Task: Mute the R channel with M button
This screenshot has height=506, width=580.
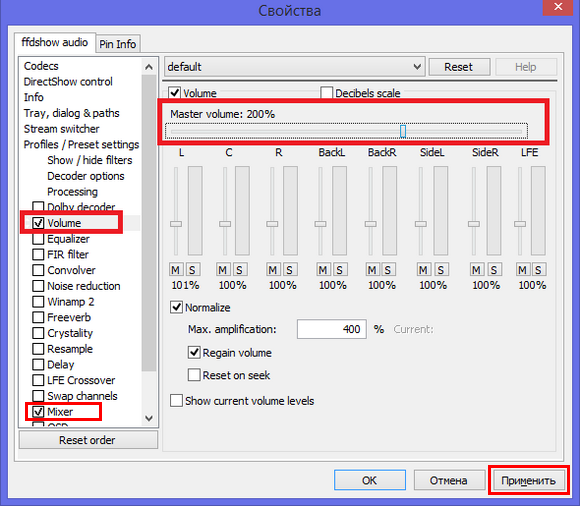Action: (x=273, y=270)
